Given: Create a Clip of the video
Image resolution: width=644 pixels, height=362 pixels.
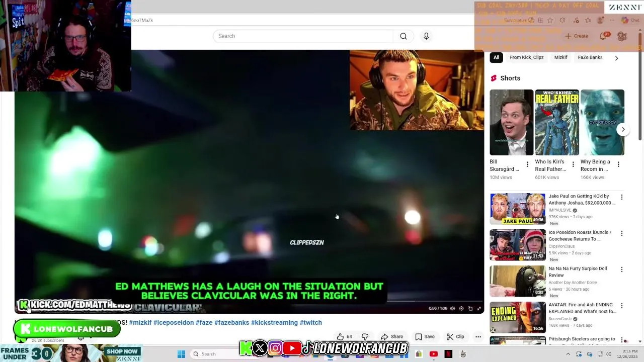Looking at the screenshot, I should point(455,337).
